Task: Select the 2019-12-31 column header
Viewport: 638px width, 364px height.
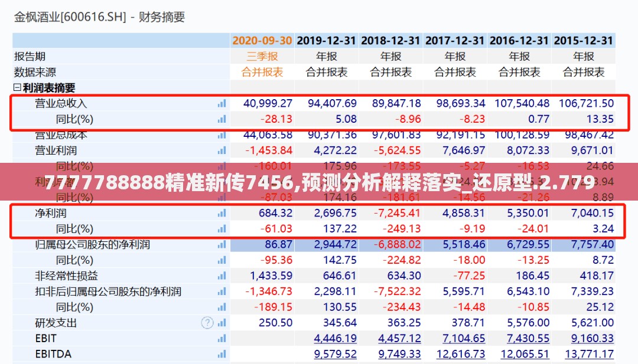Action: [x=326, y=41]
